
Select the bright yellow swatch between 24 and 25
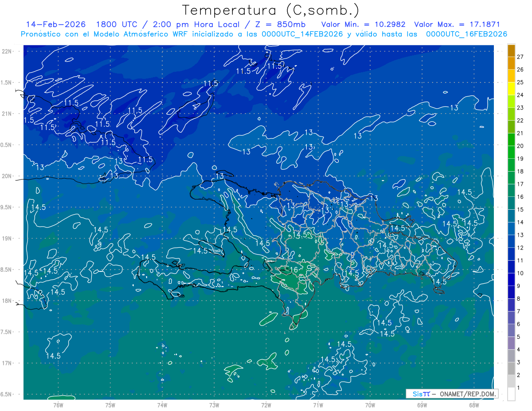coord(511,89)
